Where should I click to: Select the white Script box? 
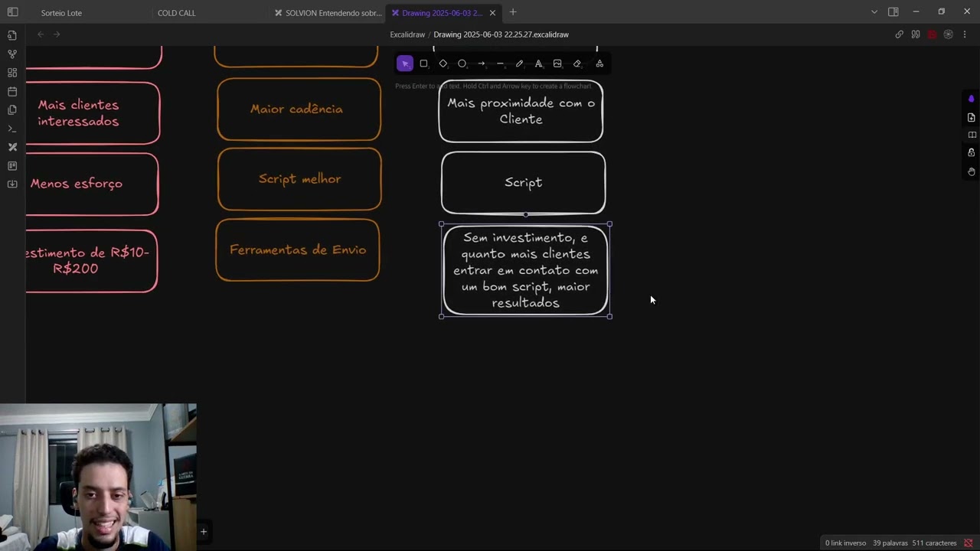pyautogui.click(x=523, y=183)
